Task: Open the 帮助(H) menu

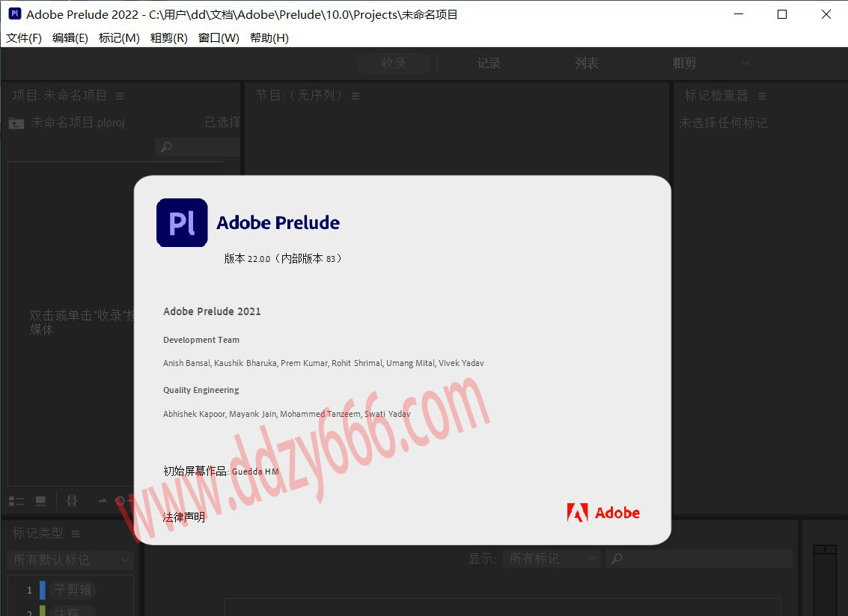Action: pyautogui.click(x=269, y=38)
